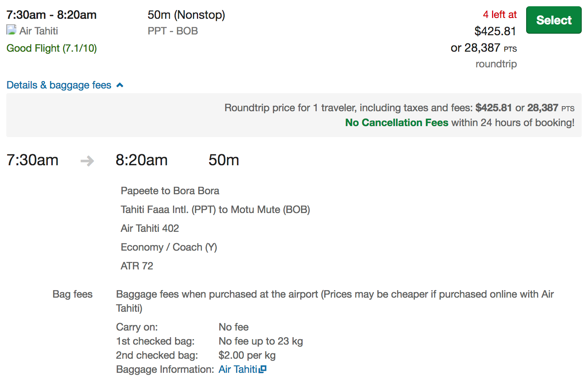Click the PPT - BOB route code
This screenshot has height=383, width=588.
click(173, 31)
